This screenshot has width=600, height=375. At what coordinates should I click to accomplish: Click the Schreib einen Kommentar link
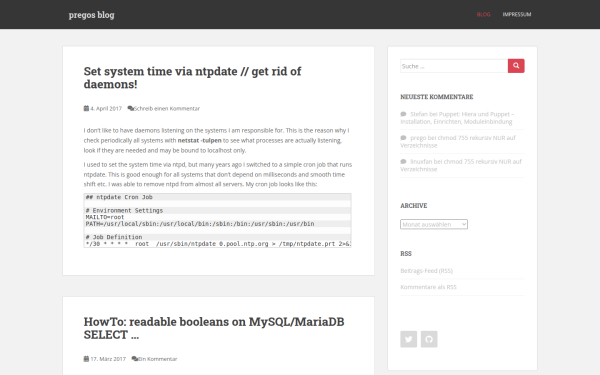pyautogui.click(x=167, y=108)
